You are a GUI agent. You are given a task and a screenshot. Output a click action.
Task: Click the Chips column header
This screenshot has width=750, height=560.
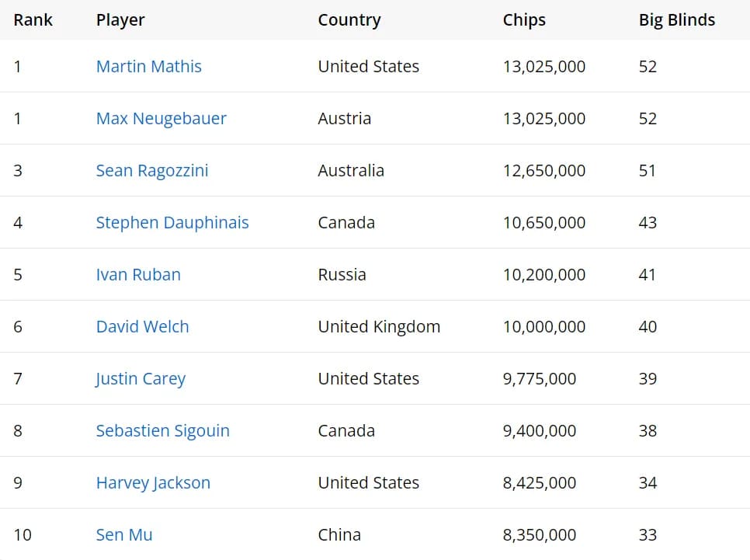[x=524, y=20]
